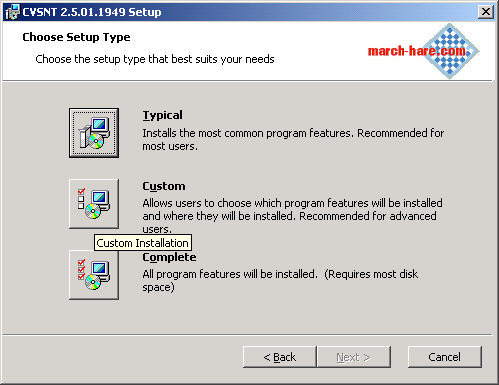Close the setup dialog window
This screenshot has width=499, height=385.
[x=486, y=12]
